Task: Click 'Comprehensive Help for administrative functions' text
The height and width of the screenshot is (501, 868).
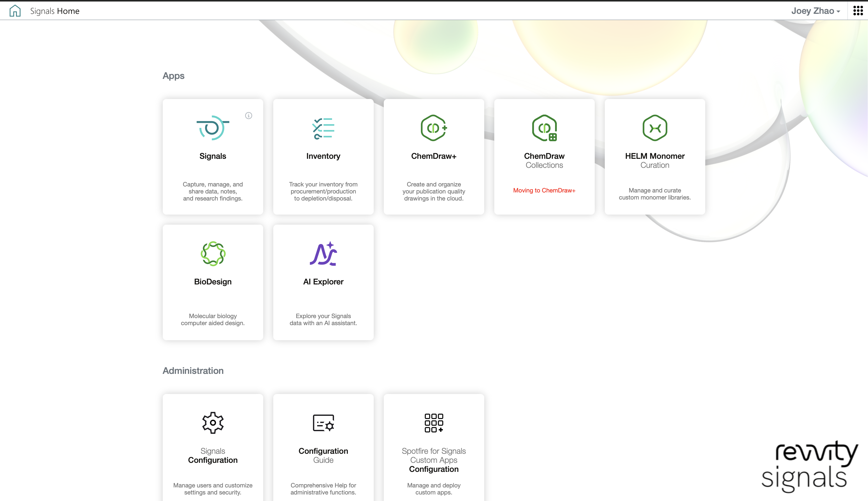Action: pos(323,489)
